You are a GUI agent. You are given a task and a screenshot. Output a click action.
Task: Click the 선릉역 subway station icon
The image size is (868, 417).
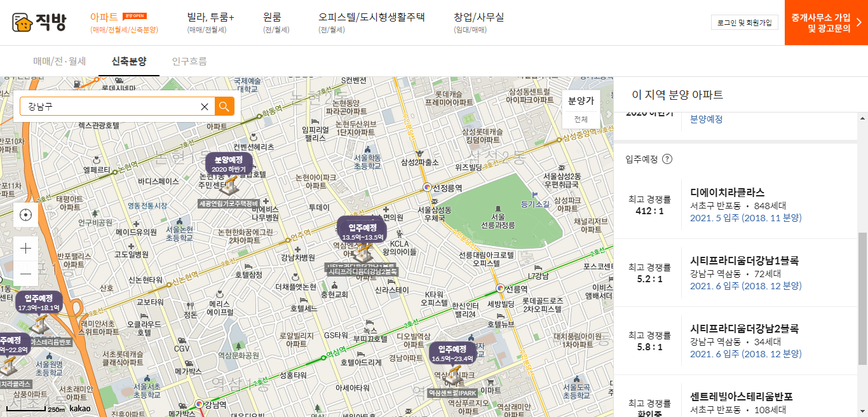pyautogui.click(x=501, y=288)
